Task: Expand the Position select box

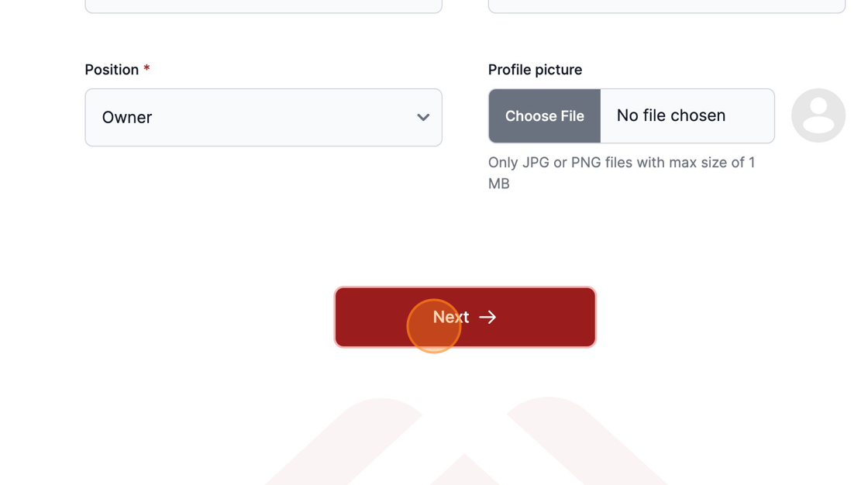Action: point(263,117)
